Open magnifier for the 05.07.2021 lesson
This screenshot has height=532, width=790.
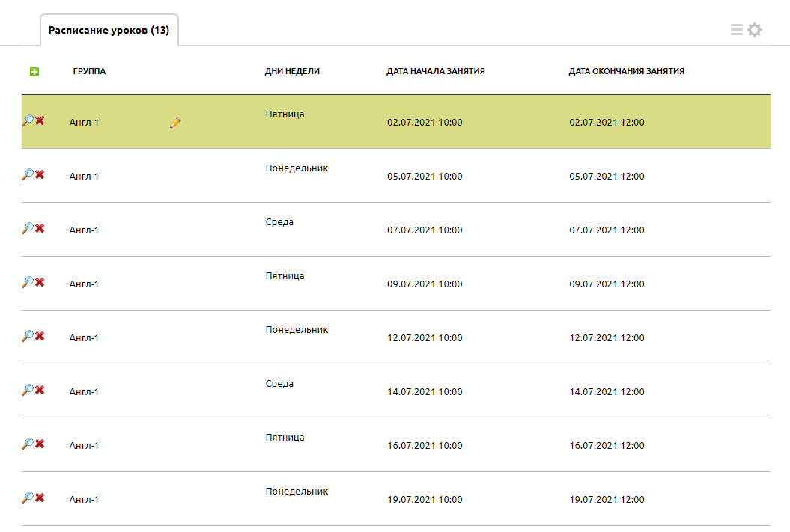tap(28, 174)
